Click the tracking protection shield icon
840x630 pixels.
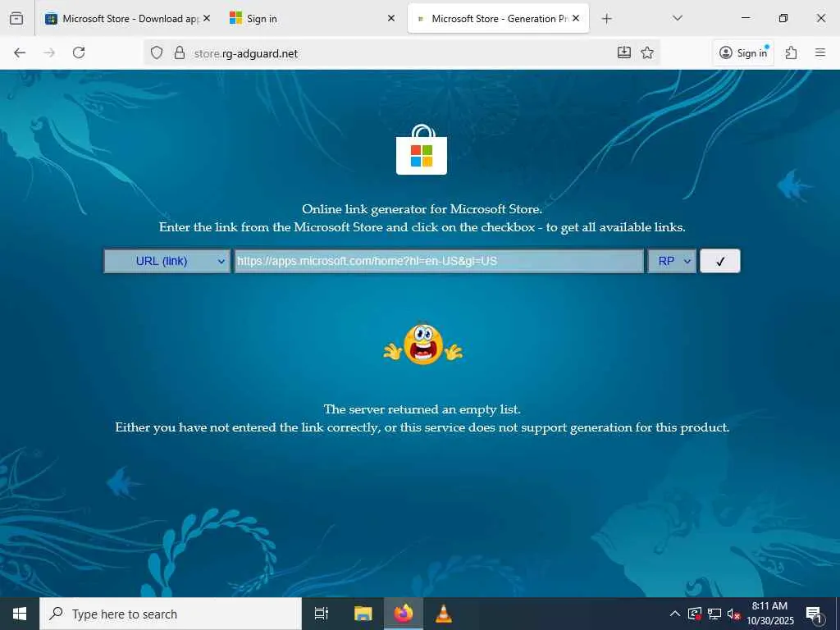point(157,52)
